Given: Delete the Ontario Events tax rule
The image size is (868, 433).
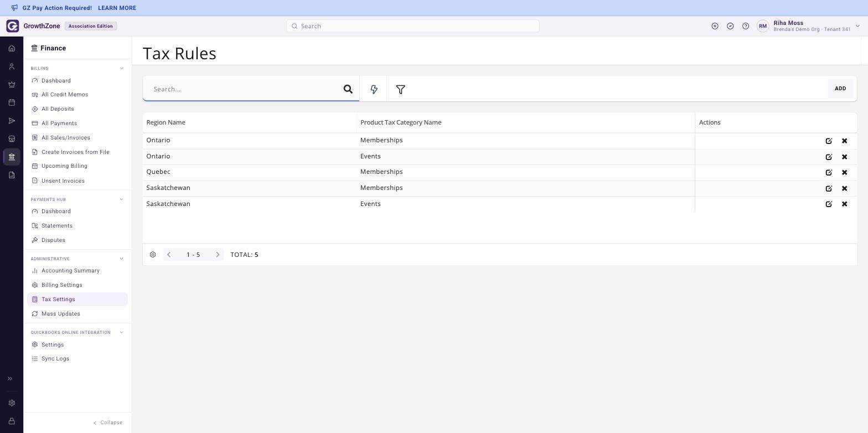Looking at the screenshot, I should tap(844, 157).
